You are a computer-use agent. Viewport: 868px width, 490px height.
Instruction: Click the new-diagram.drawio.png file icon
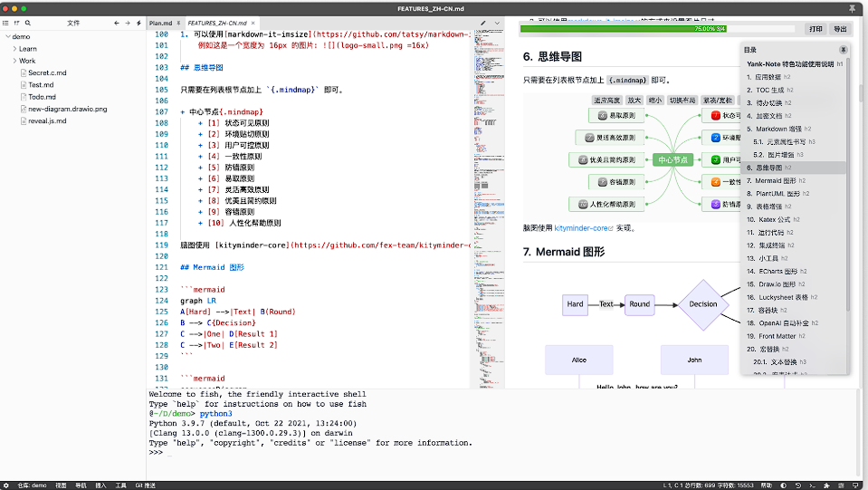coord(24,109)
